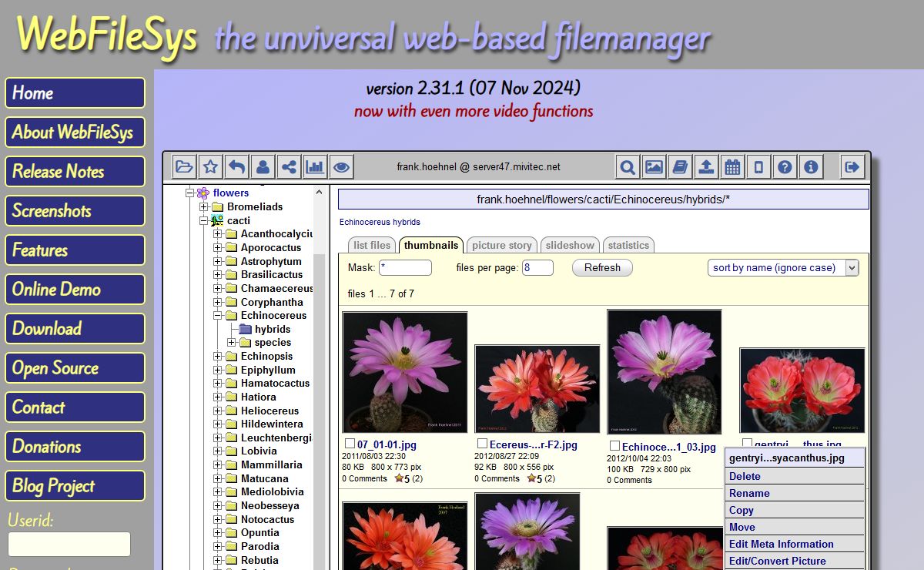
Task: Choose Delete from the context menu
Action: (795, 476)
